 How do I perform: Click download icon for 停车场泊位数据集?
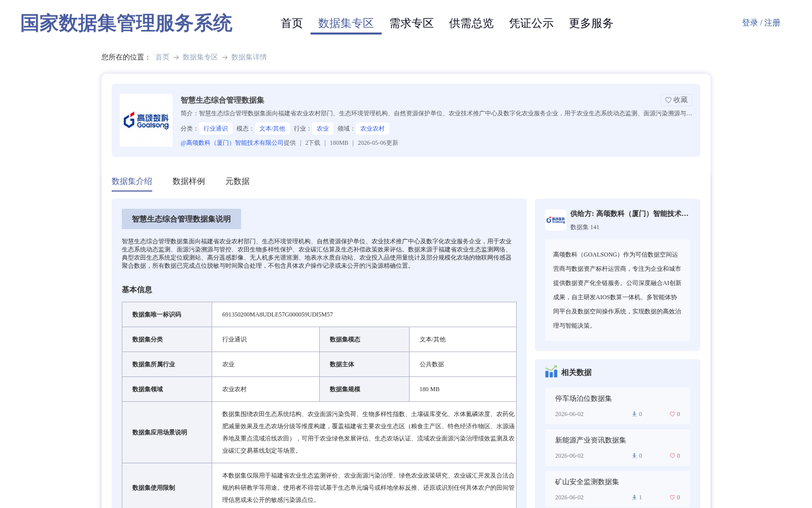(634, 414)
